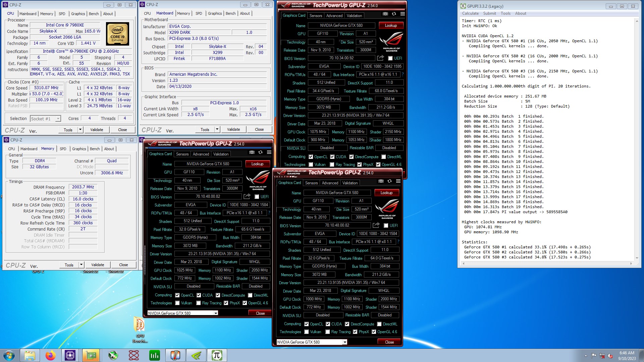Switch to CPU-Z taskbar icon
Image resolution: width=644 pixels, height=362 pixels.
70,355
